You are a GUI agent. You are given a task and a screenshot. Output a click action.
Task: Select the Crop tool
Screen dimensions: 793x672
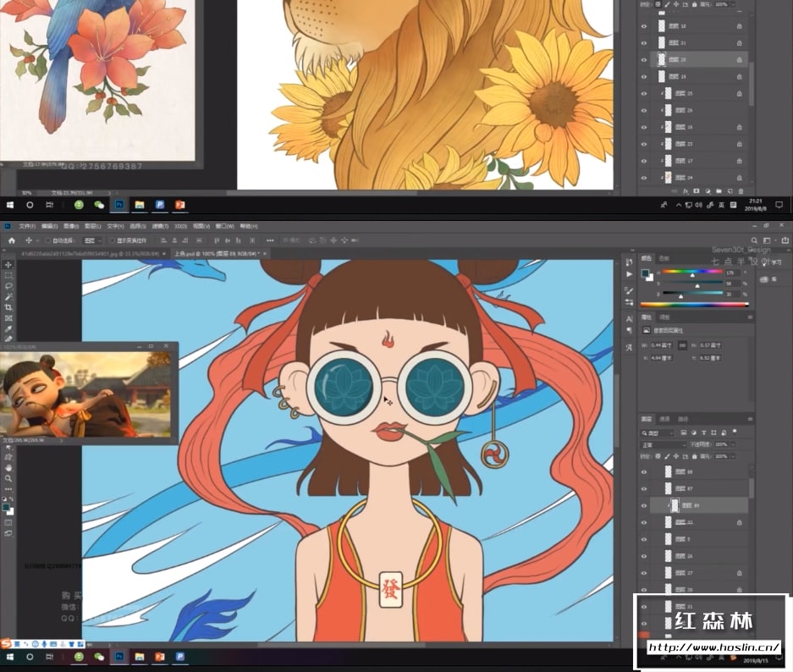click(x=8, y=307)
